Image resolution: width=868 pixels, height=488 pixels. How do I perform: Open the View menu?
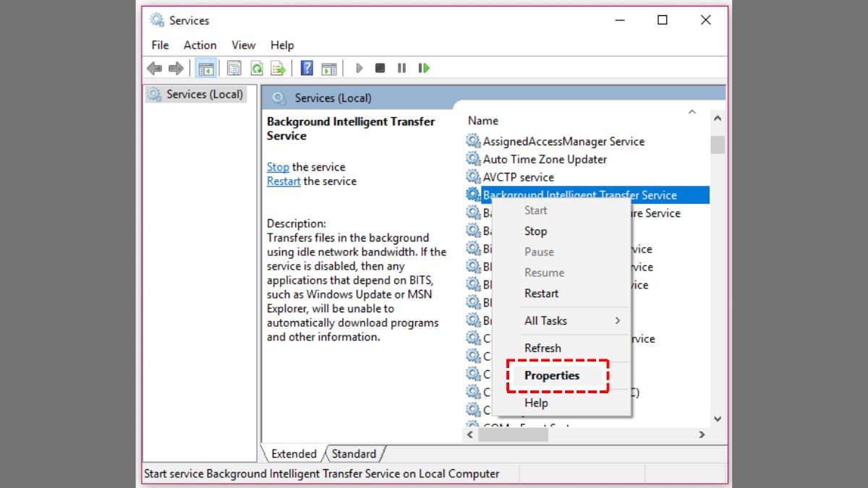coord(244,45)
